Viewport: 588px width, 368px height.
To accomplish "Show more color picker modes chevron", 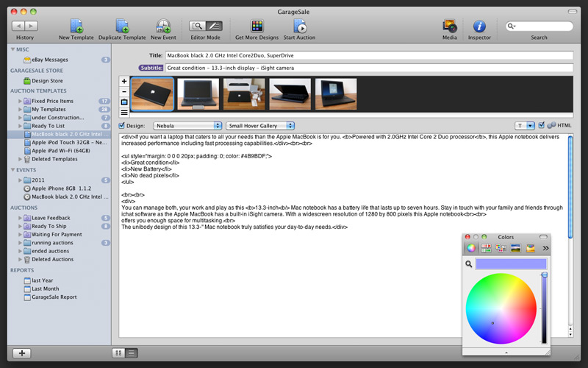I will click(545, 248).
